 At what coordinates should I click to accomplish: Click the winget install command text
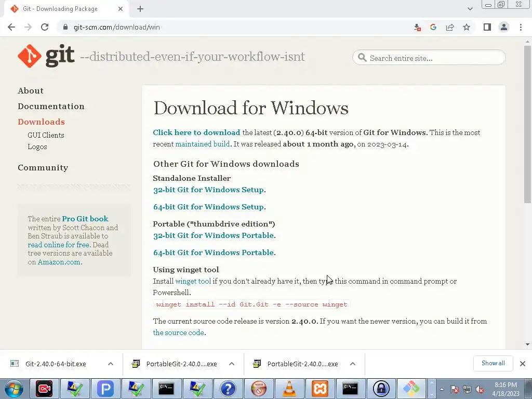[x=251, y=304]
